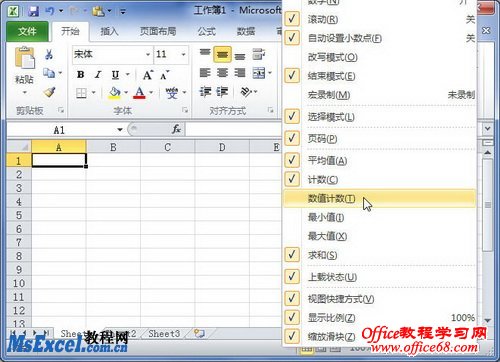Click the text orientation icon

pyautogui.click(x=246, y=92)
